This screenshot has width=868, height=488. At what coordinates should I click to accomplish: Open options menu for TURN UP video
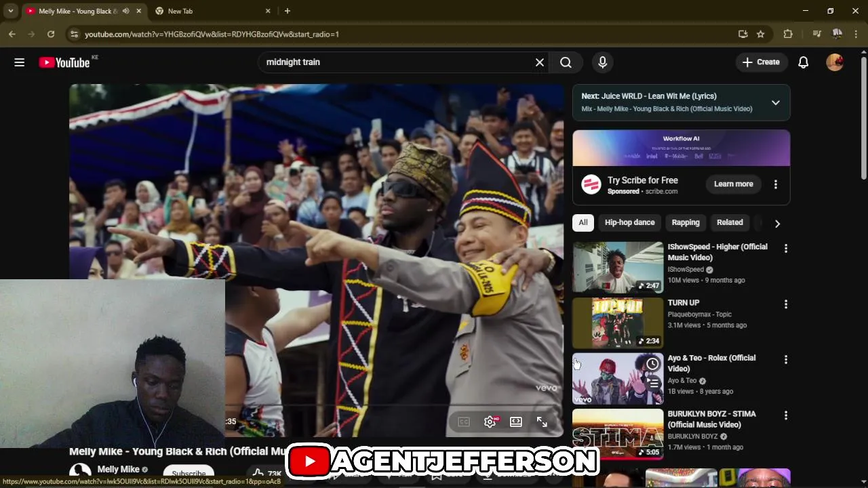tap(786, 304)
